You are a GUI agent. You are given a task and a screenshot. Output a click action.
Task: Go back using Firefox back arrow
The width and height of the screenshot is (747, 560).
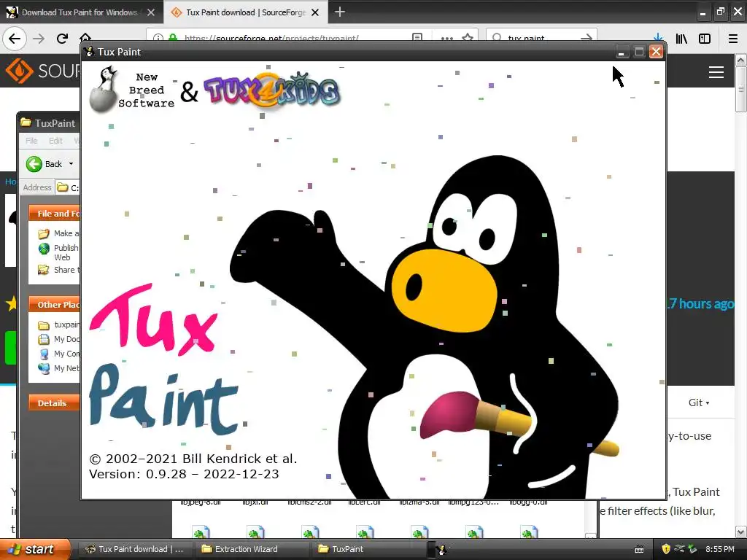click(15, 39)
